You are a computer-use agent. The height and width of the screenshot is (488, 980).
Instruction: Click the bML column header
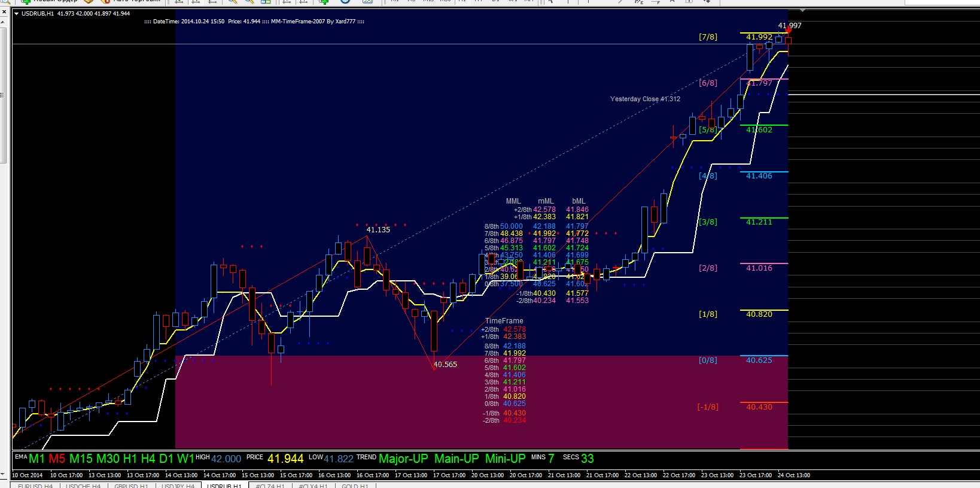[579, 201]
